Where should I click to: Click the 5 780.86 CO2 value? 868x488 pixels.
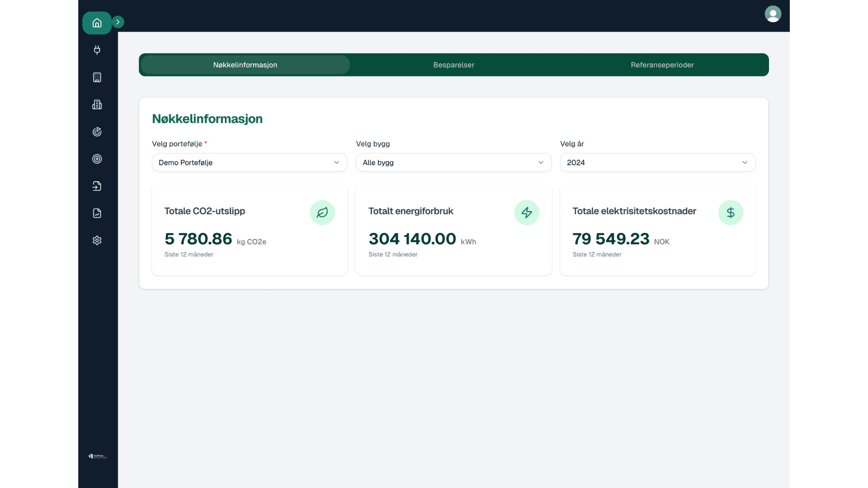(x=198, y=239)
